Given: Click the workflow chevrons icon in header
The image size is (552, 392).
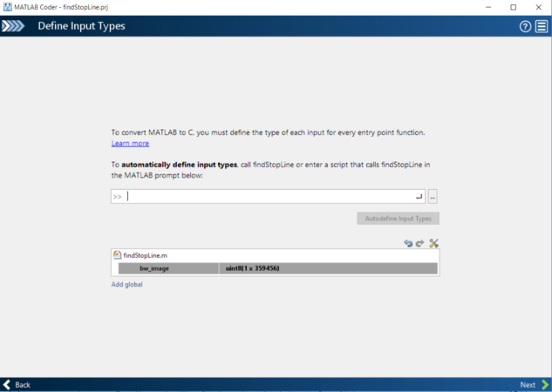Looking at the screenshot, I should [x=13, y=26].
